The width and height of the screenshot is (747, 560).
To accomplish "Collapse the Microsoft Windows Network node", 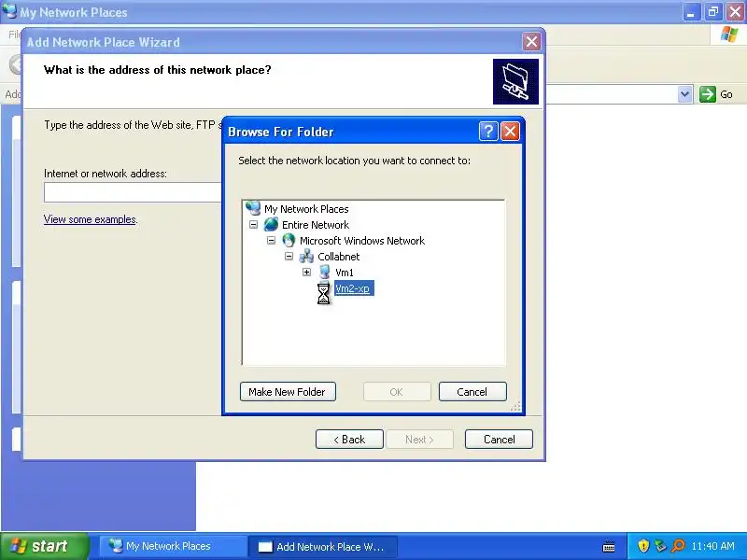I will click(x=271, y=241).
